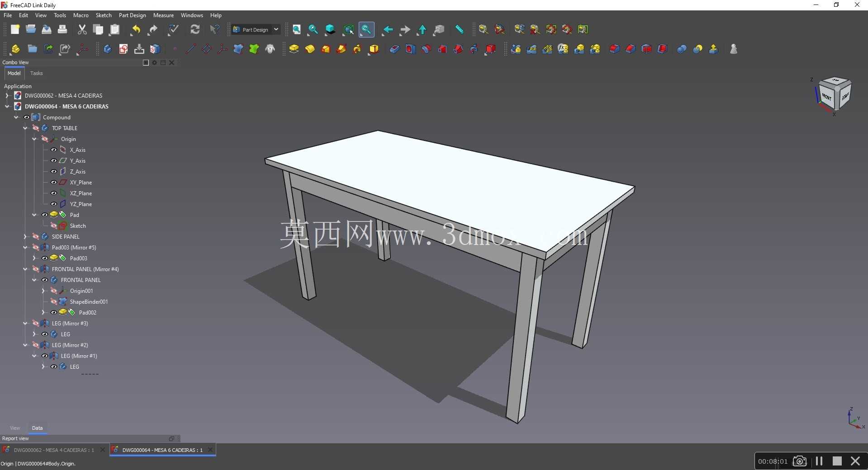The width and height of the screenshot is (868, 470).
Task: Toggle visibility eye of XY_Plane
Action: tap(54, 183)
